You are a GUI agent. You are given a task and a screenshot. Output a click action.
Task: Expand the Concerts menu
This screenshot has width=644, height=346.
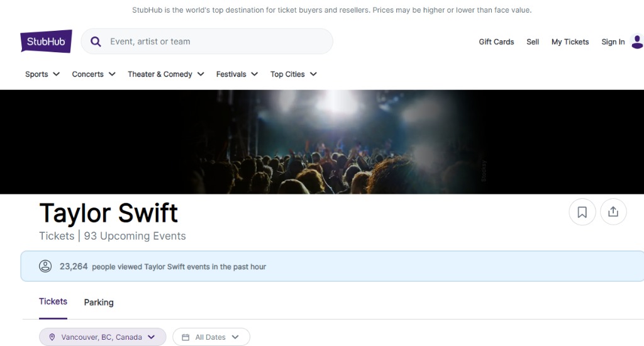pos(94,74)
